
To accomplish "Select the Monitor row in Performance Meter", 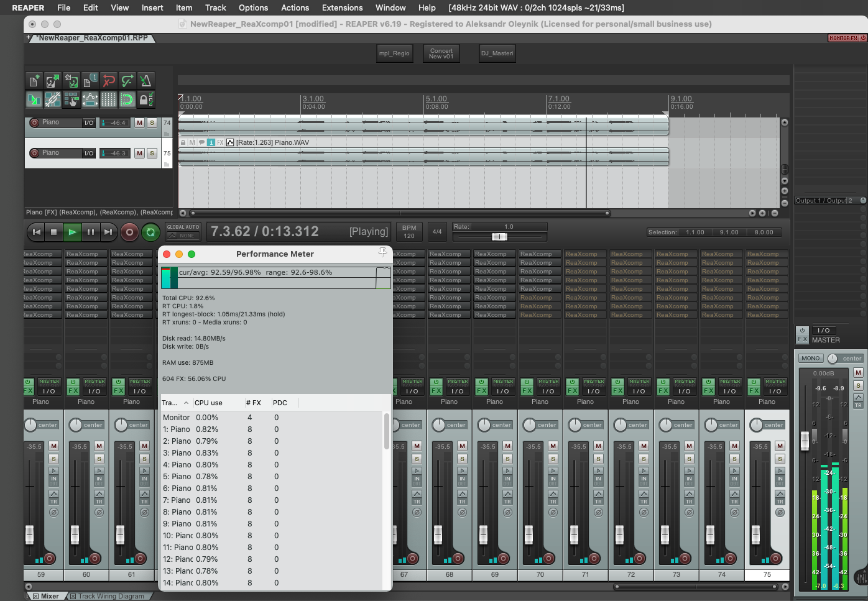I will 272,418.
